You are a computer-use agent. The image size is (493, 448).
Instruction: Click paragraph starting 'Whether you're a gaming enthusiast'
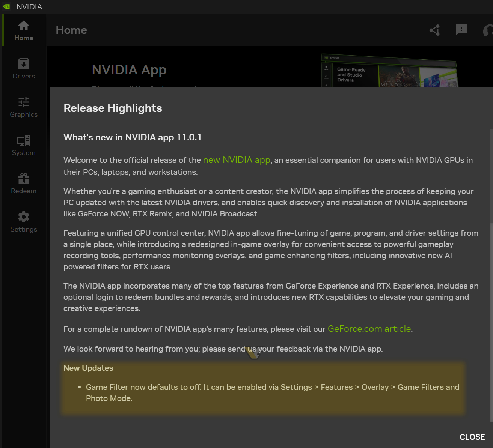268,203
